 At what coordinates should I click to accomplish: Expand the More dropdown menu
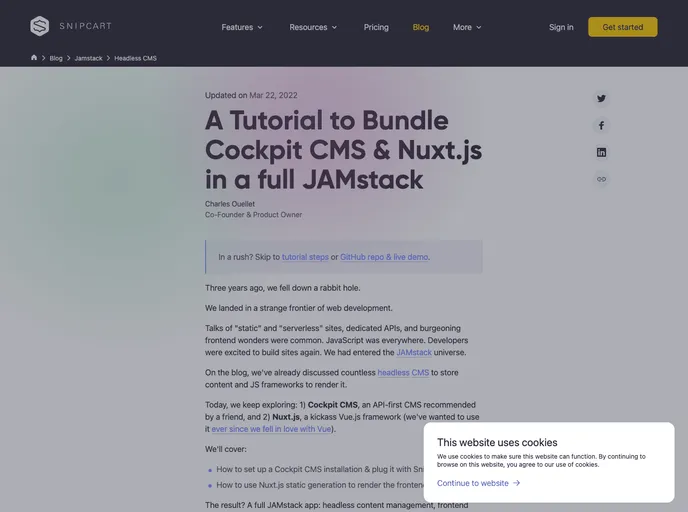pyautogui.click(x=467, y=27)
